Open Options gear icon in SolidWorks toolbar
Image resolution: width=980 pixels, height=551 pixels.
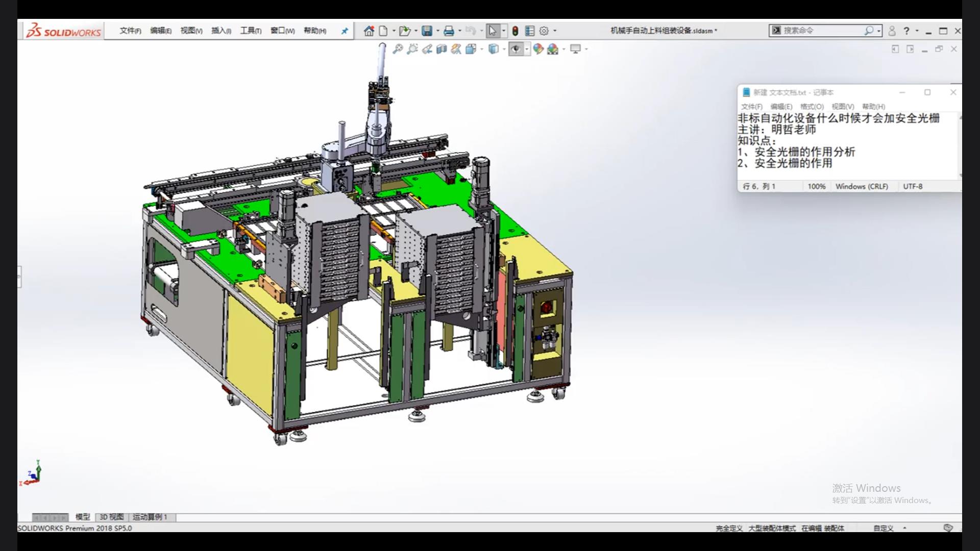[x=544, y=31]
